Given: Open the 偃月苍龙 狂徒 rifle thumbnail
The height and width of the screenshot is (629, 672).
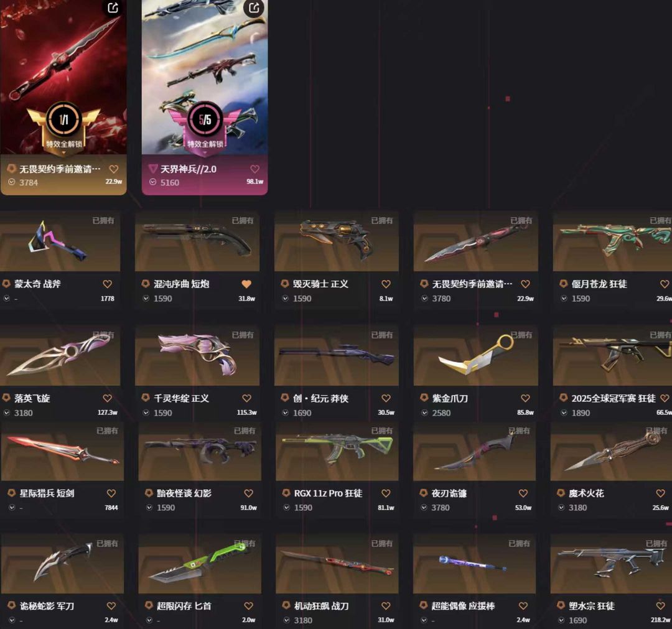Looking at the screenshot, I should pos(612,241).
